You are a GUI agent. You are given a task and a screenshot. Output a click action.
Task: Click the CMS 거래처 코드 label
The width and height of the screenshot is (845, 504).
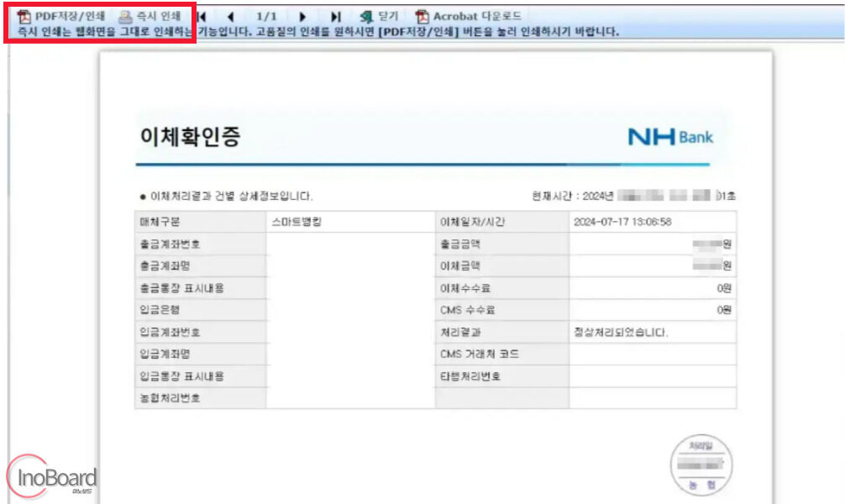tap(479, 354)
